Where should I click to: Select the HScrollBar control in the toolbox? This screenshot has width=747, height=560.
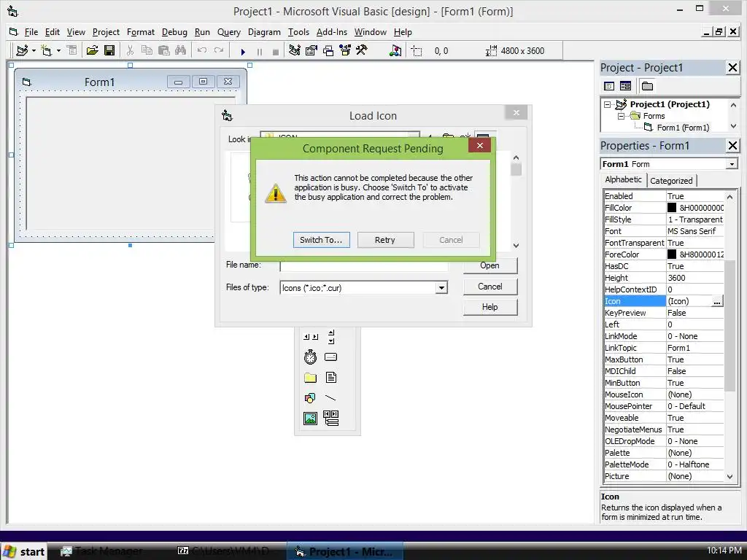coord(311,337)
